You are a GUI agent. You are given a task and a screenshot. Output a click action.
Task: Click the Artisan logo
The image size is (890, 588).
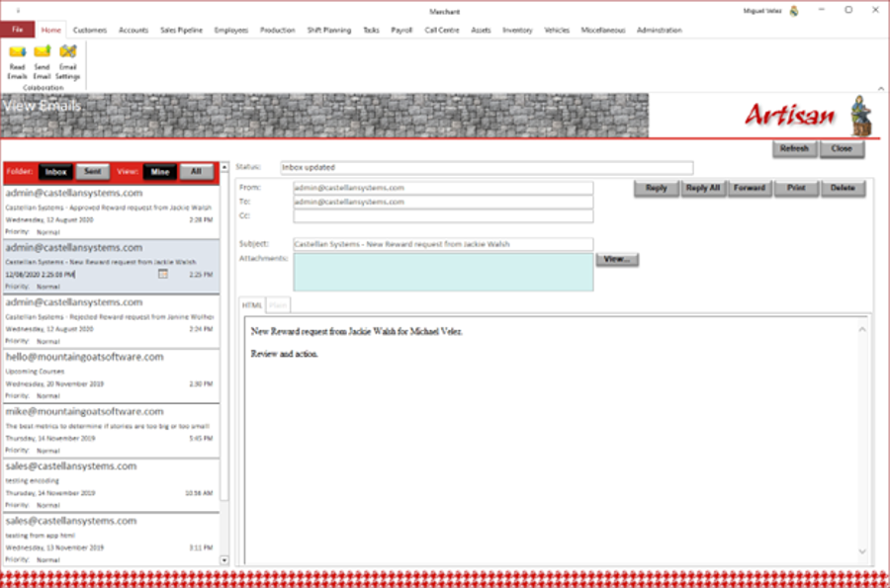click(808, 115)
